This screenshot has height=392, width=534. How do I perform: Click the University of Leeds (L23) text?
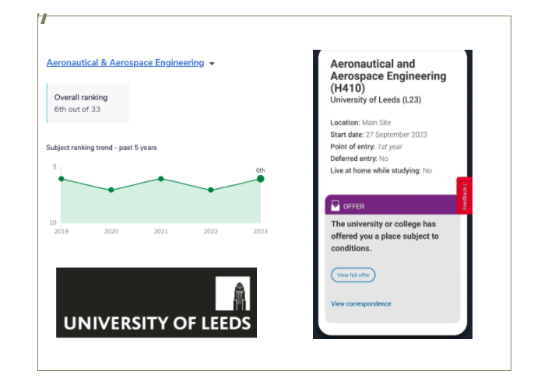[x=375, y=100]
